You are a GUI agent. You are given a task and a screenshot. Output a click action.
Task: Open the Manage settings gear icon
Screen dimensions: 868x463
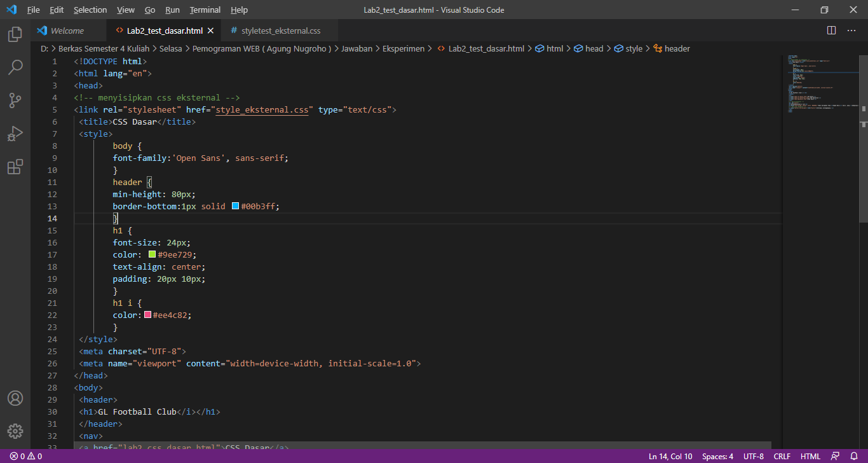15,431
